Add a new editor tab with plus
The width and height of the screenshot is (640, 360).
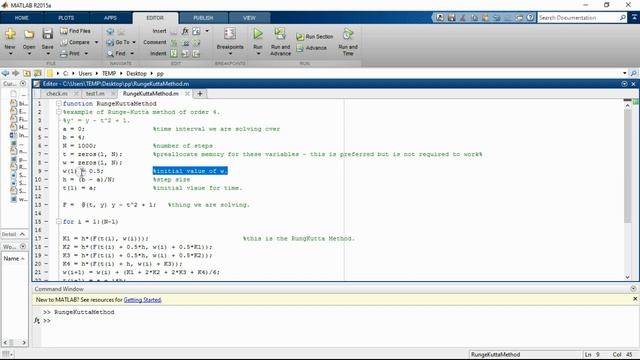200,94
